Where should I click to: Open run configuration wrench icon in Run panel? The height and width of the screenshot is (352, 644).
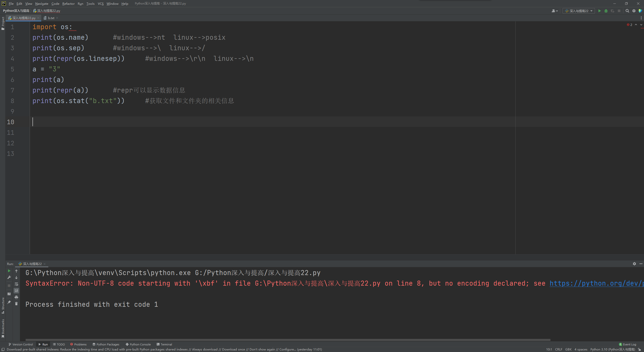click(9, 277)
